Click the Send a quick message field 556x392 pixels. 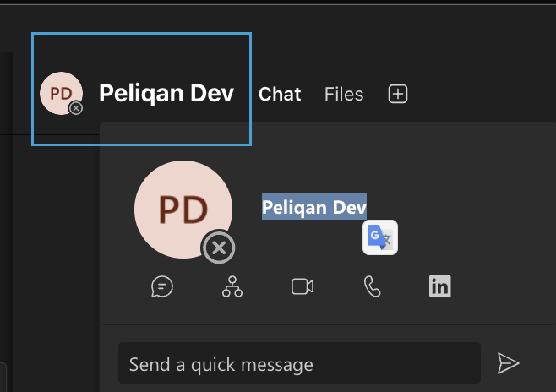click(299, 363)
